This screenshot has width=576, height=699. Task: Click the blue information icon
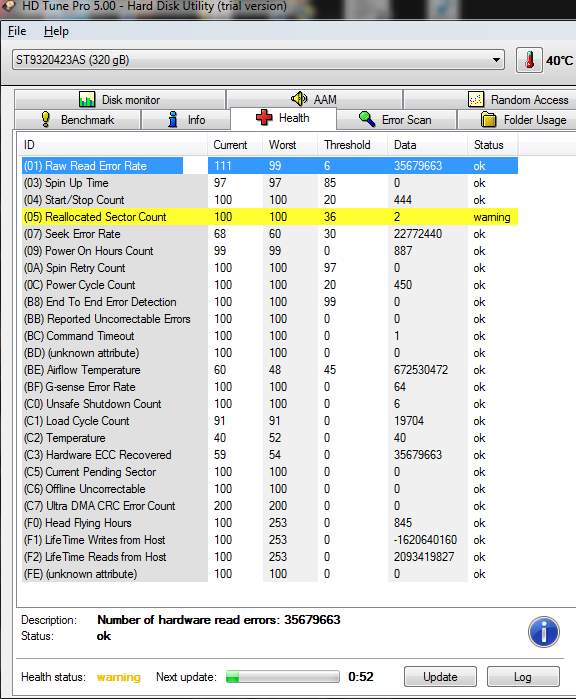[x=543, y=632]
